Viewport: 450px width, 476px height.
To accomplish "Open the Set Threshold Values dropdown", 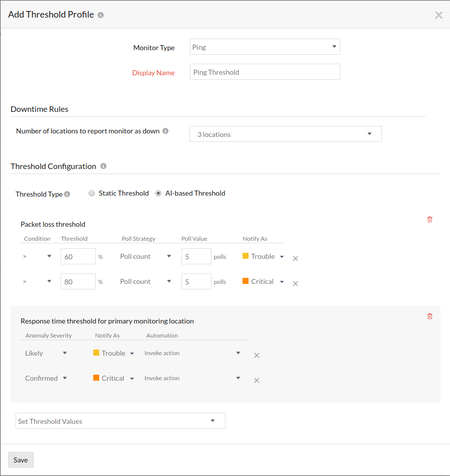I will [x=120, y=421].
